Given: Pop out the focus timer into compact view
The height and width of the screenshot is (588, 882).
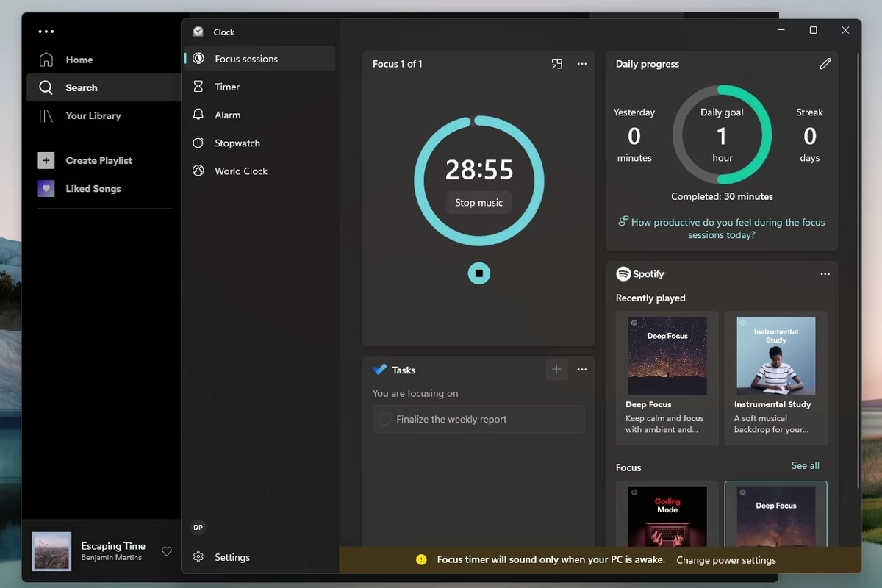Looking at the screenshot, I should coord(556,64).
